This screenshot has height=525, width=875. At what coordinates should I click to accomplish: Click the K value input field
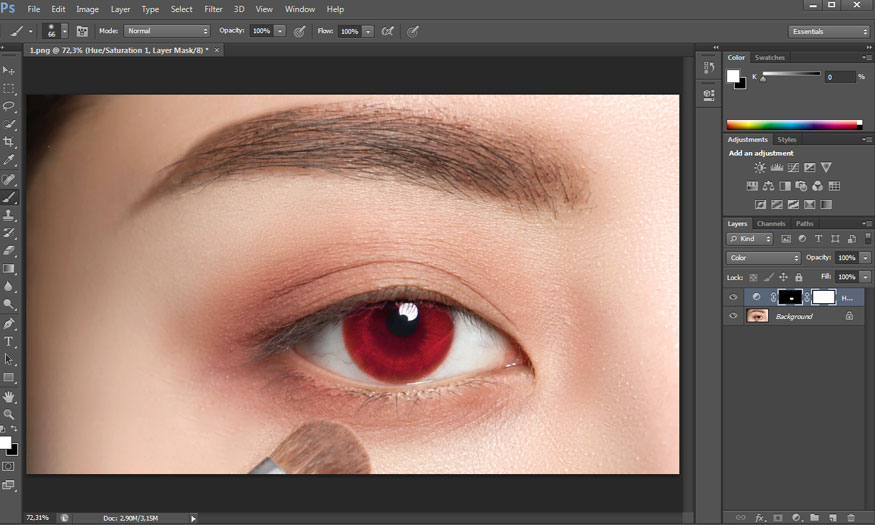pos(840,77)
